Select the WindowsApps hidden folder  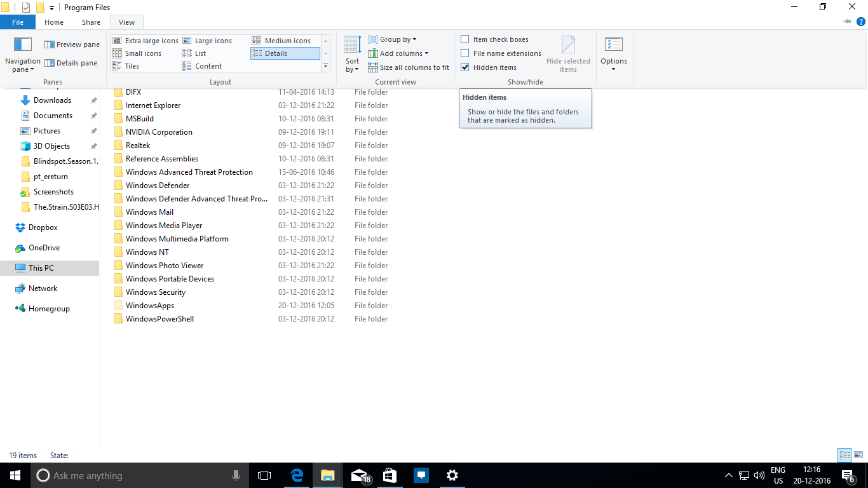pos(150,306)
